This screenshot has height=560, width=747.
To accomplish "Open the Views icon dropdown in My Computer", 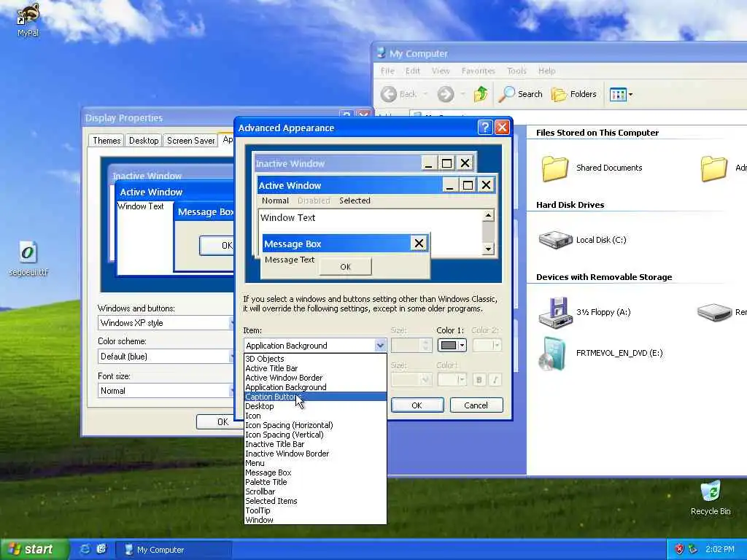I will click(x=621, y=94).
